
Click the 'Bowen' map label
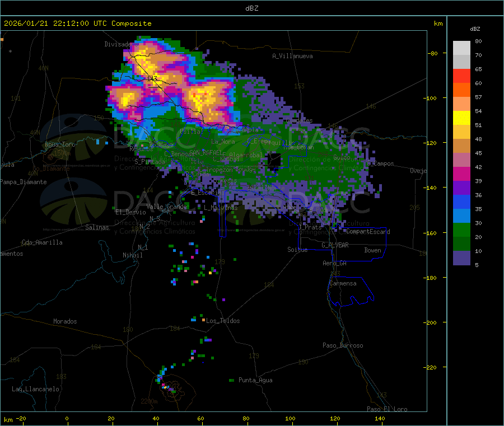pyautogui.click(x=372, y=250)
